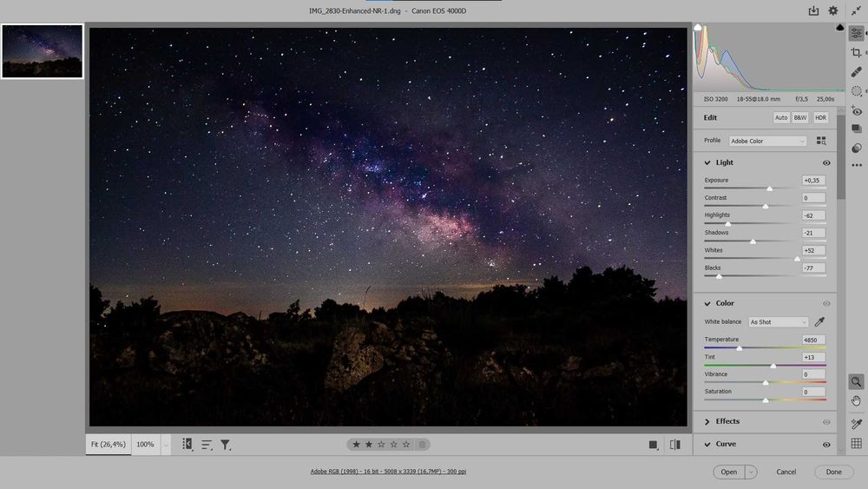Select the Edit sliders panel icon
The width and height of the screenshot is (868, 489).
click(857, 34)
